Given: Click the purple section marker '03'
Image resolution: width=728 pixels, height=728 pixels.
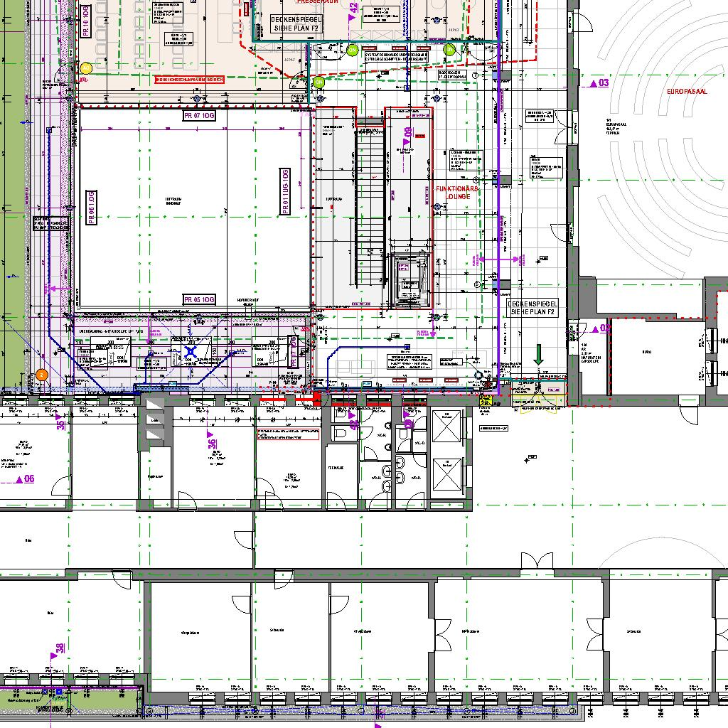Looking at the screenshot, I should 599,83.
